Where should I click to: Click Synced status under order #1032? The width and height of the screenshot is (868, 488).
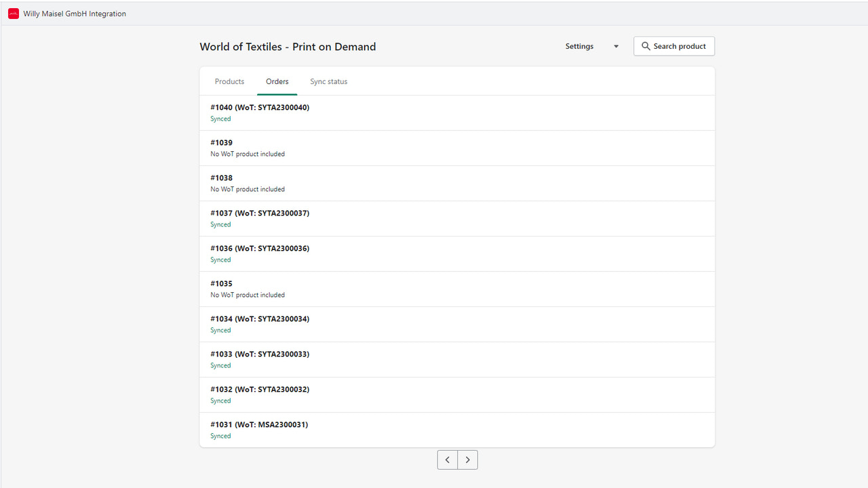coord(220,401)
